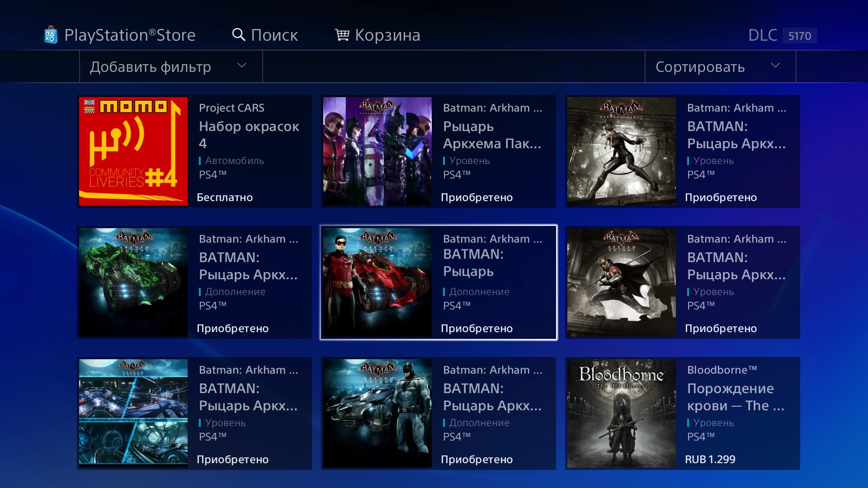Click the shopping cart icon
This screenshot has width=868, height=488.
342,35
